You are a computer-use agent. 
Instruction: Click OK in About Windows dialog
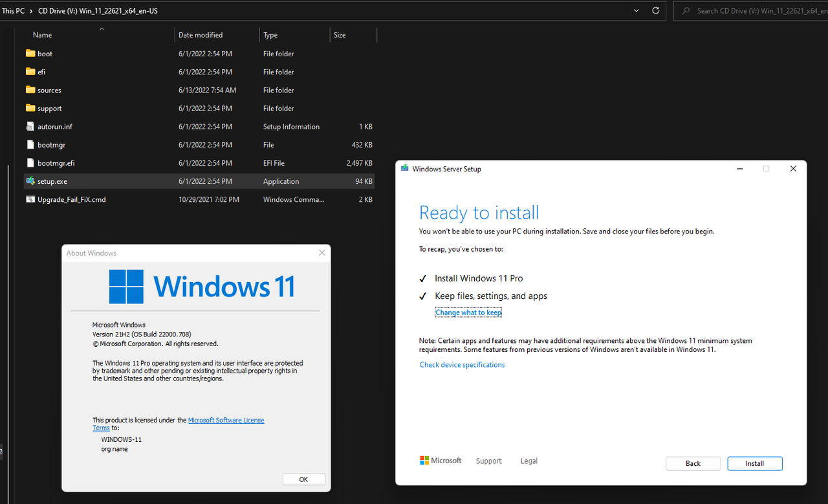[x=303, y=479]
